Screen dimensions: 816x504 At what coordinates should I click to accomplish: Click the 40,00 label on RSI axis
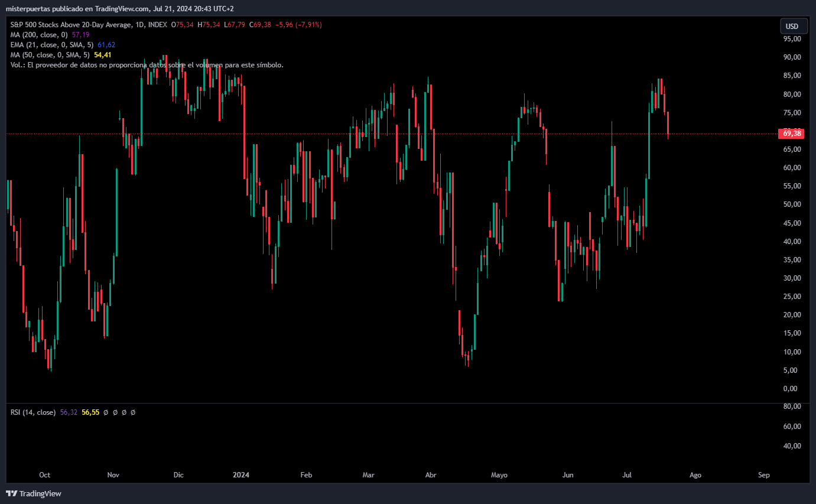pyautogui.click(x=792, y=446)
